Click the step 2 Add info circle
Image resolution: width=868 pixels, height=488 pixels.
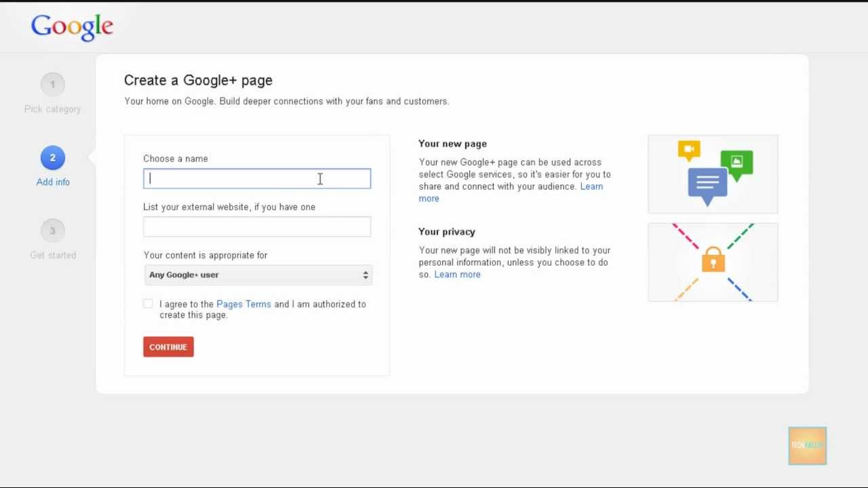pyautogui.click(x=52, y=158)
